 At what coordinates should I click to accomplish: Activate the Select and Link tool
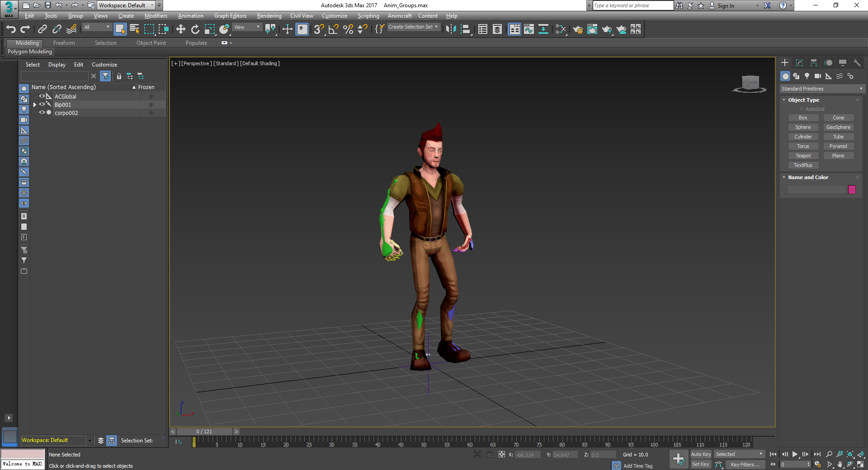pyautogui.click(x=42, y=29)
